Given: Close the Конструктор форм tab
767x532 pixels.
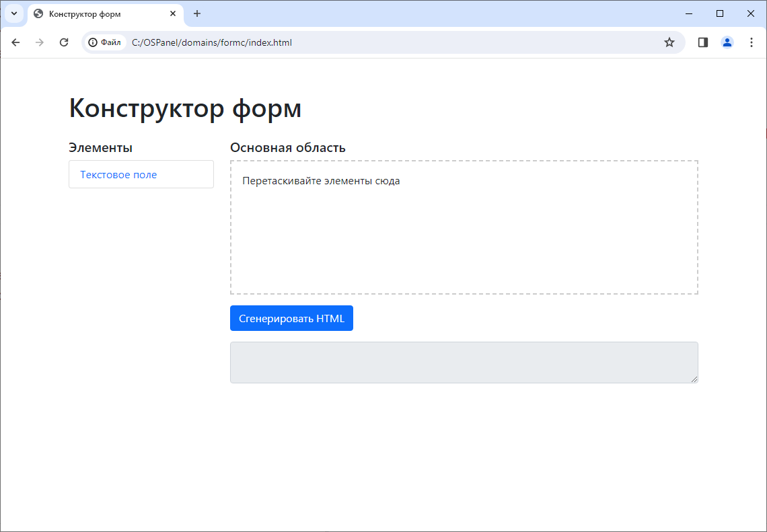Looking at the screenshot, I should coord(173,13).
